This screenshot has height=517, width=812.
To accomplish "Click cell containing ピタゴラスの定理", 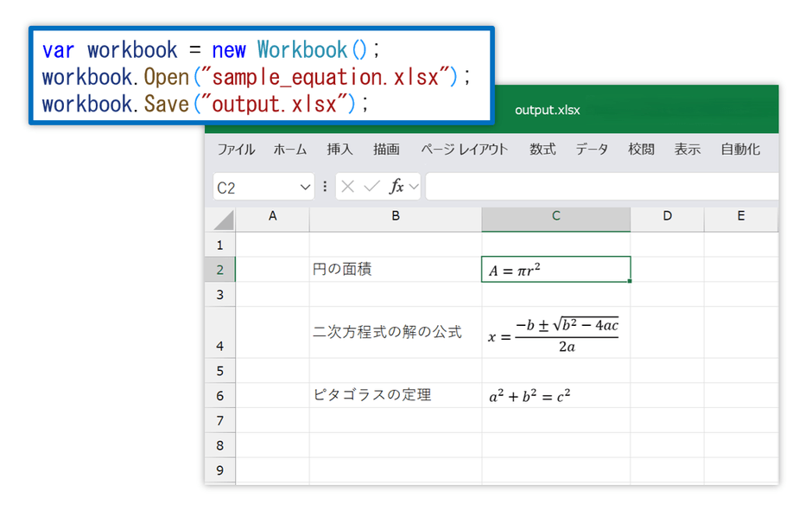I will [396, 395].
